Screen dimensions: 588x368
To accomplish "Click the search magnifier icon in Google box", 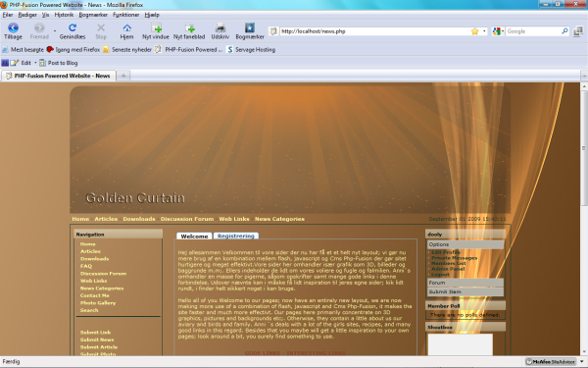I will pyautogui.click(x=564, y=31).
